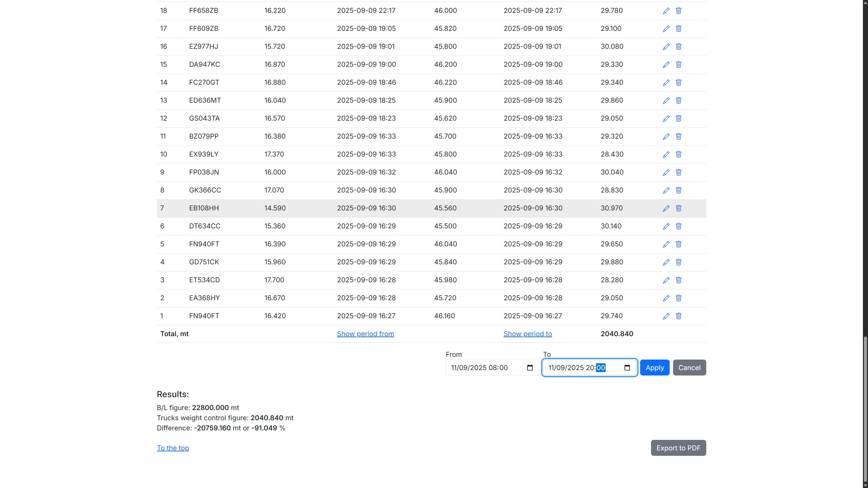Click edit pencil for truck FF658ZB
The width and height of the screenshot is (868, 488).
[666, 11]
